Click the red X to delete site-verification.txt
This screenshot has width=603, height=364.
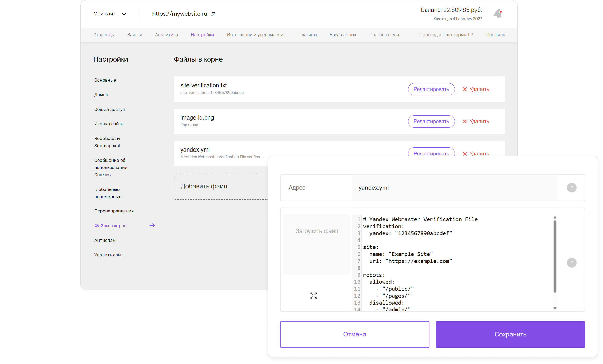coord(465,90)
